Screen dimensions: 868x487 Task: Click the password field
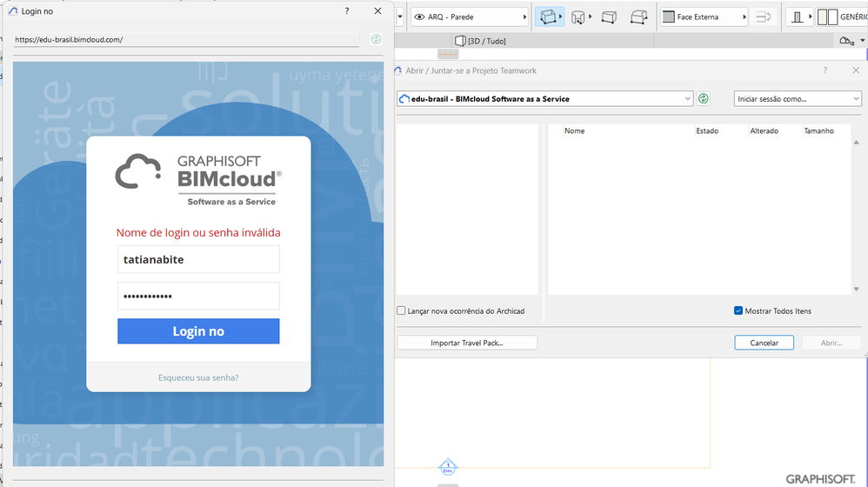[198, 296]
